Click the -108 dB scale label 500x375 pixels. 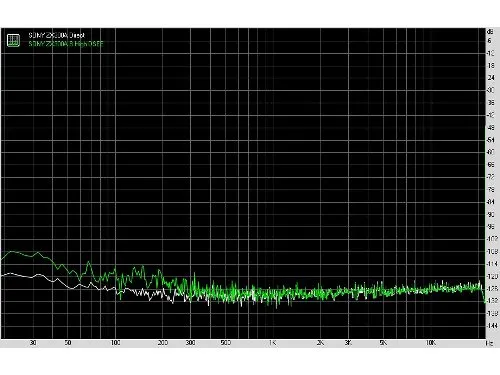pos(492,251)
